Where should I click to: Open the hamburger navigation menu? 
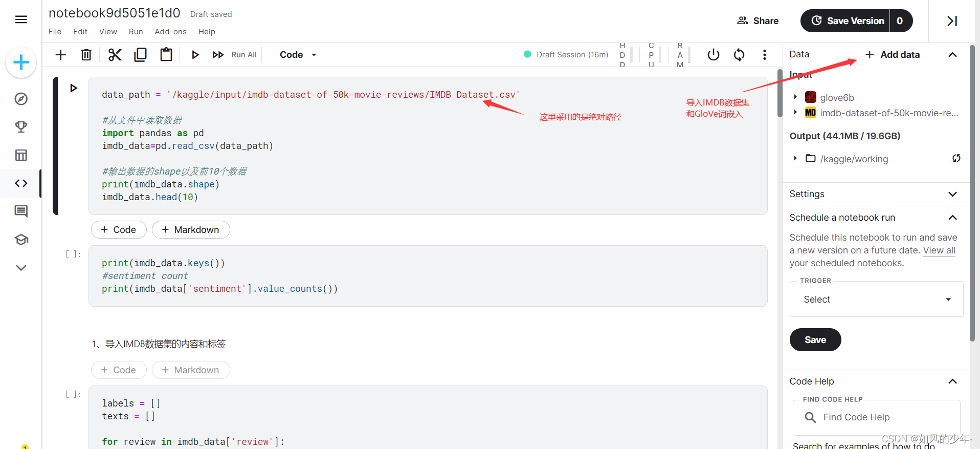[21, 19]
